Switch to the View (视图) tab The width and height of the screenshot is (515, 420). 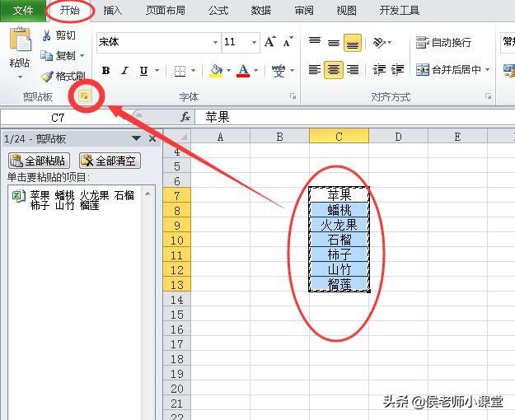coord(346,11)
